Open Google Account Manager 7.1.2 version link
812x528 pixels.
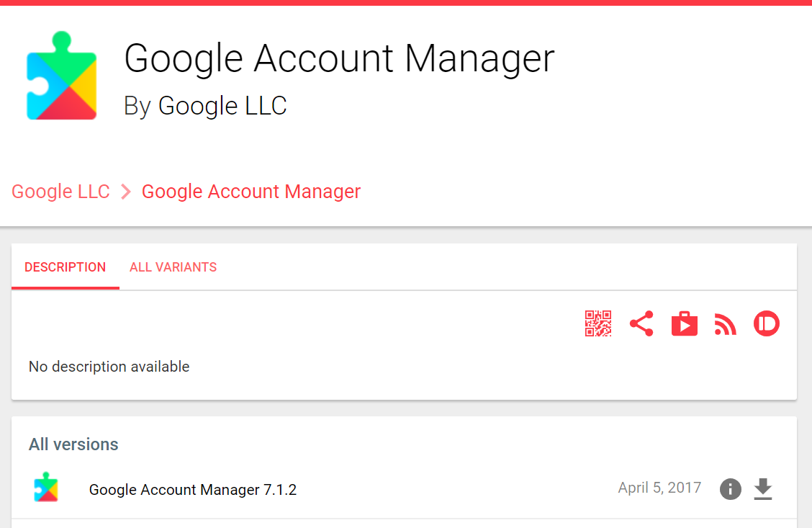point(193,490)
